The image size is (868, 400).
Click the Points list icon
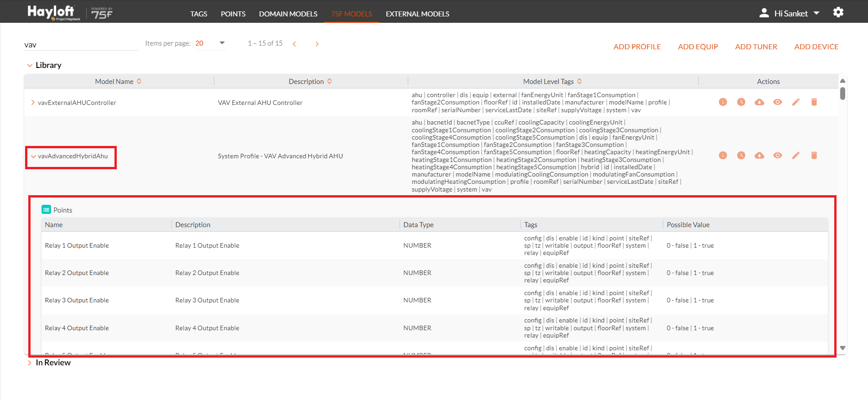tap(46, 209)
